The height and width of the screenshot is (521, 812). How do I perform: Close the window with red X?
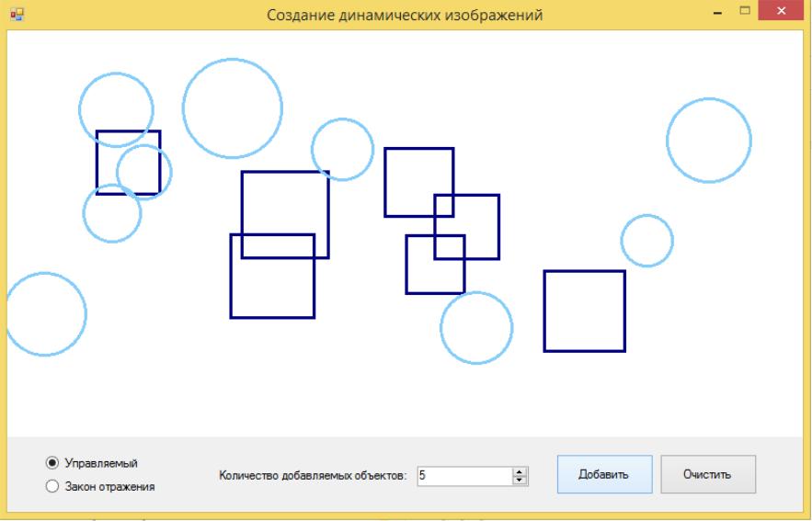click(x=781, y=11)
